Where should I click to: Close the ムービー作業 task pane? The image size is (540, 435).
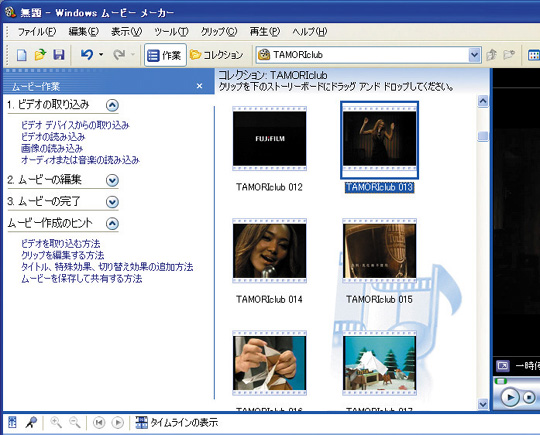199,86
